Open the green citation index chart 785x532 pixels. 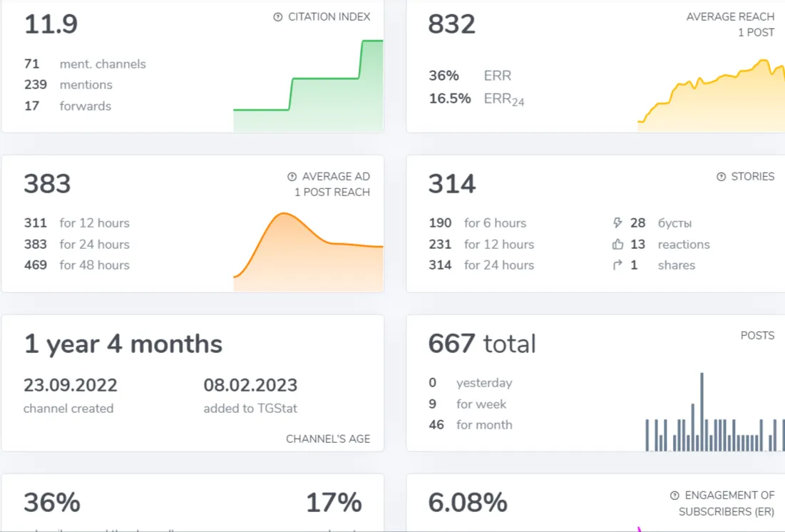coord(309,85)
